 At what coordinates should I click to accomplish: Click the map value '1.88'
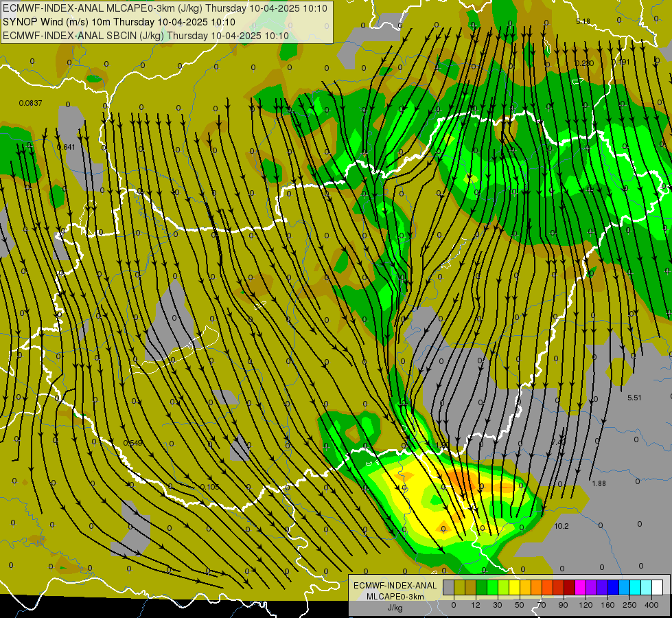pos(599,483)
